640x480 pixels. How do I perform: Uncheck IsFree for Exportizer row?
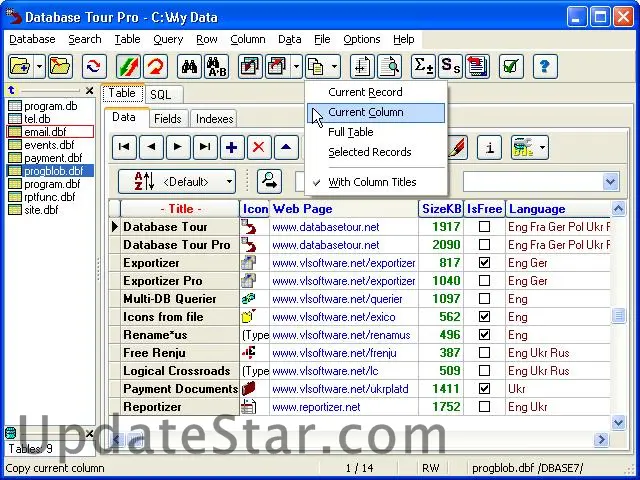484,262
